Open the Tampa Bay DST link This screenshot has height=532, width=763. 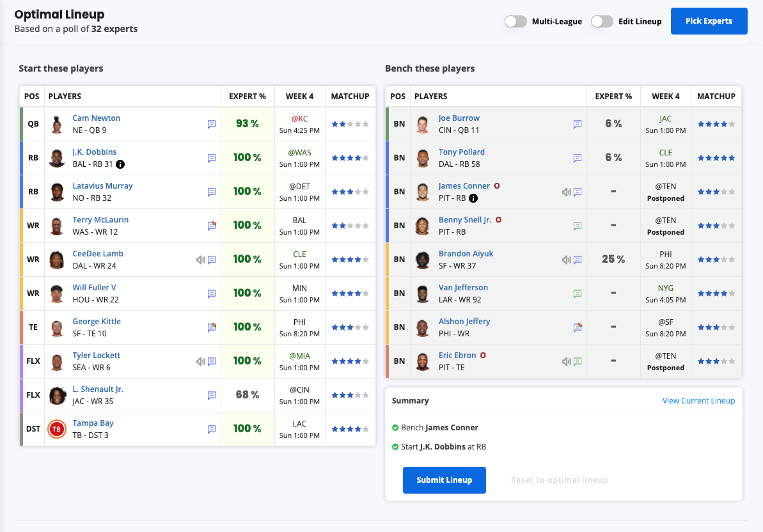(93, 423)
